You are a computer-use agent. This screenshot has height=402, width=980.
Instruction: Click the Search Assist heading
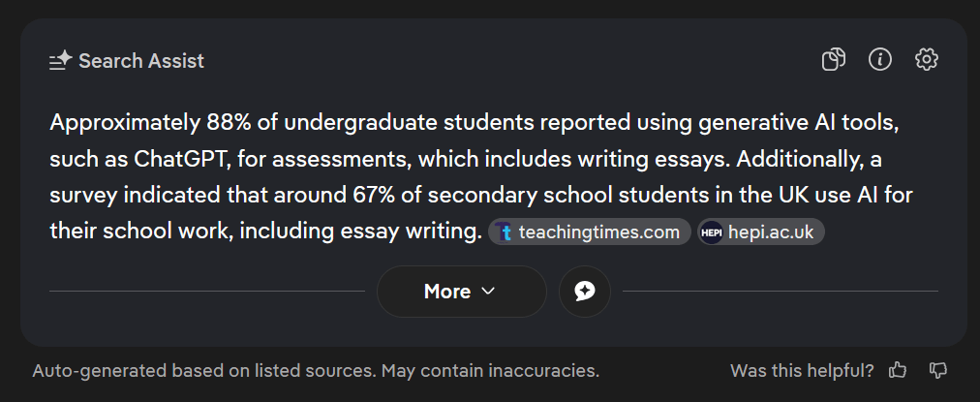pos(141,61)
